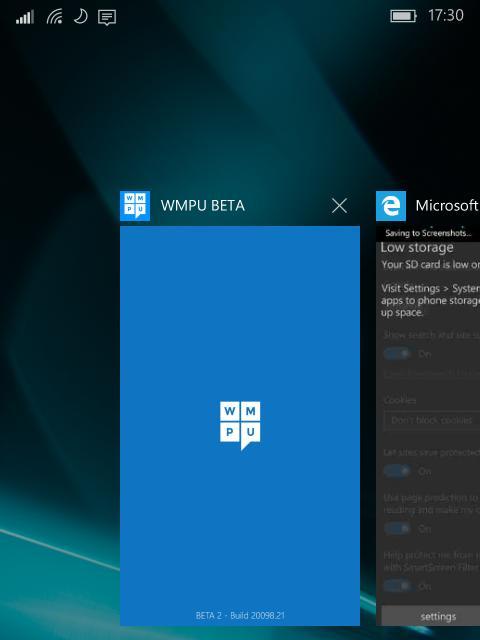The height and width of the screenshot is (640, 480).
Task: Tap the quiet hours moon icon
Action: click(81, 16)
